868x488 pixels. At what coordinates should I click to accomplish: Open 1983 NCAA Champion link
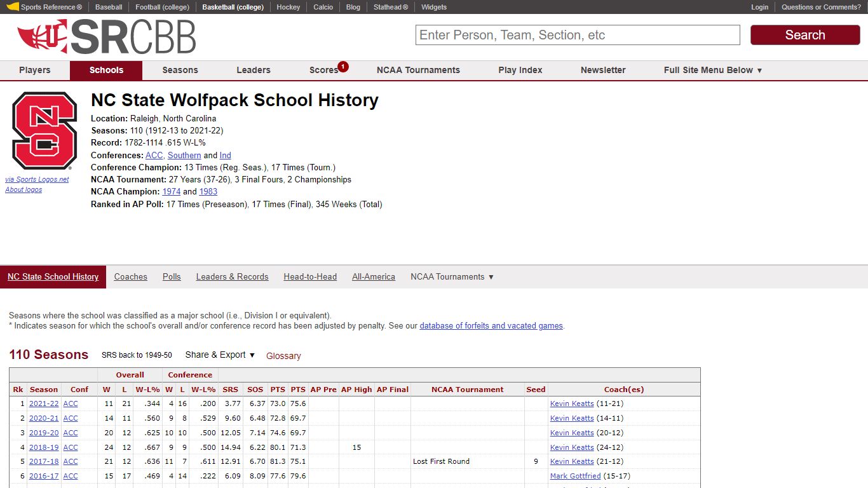coord(208,191)
